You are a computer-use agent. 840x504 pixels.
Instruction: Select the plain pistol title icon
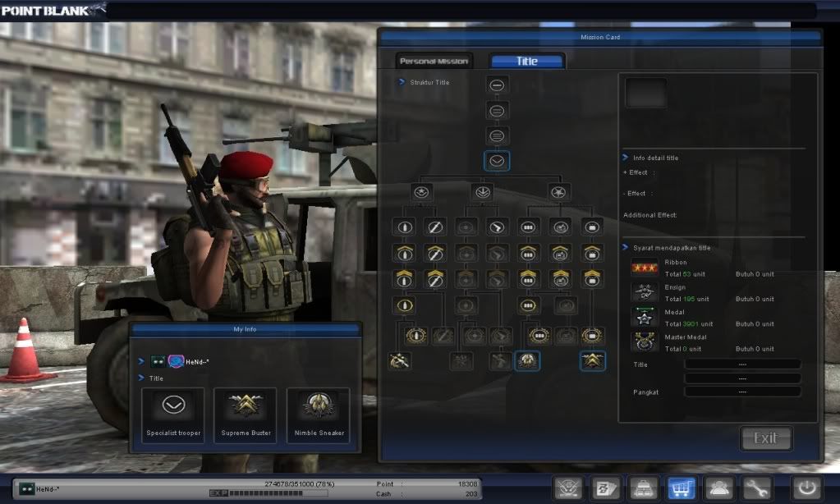pos(497,227)
